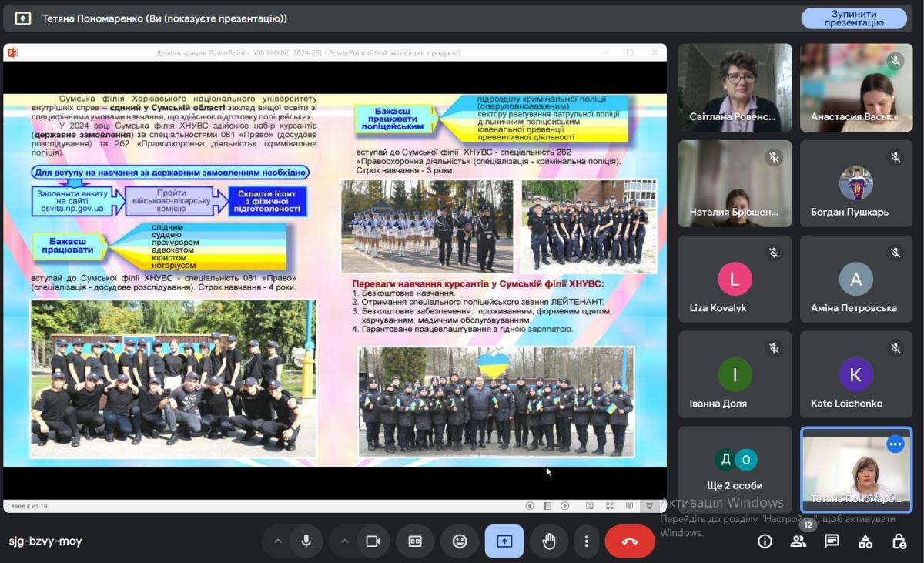
Task: Show the participants list
Action: [798, 541]
